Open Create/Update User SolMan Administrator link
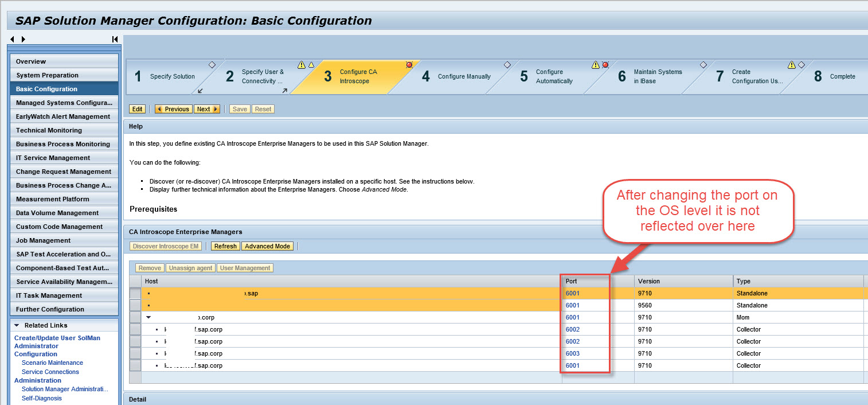868x405 pixels. coord(57,342)
